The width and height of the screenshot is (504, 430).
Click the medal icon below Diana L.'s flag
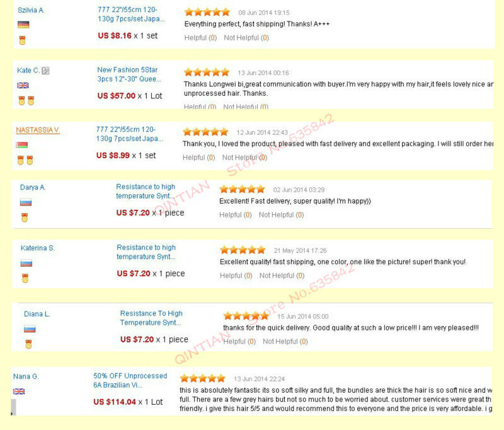[x=28, y=344]
